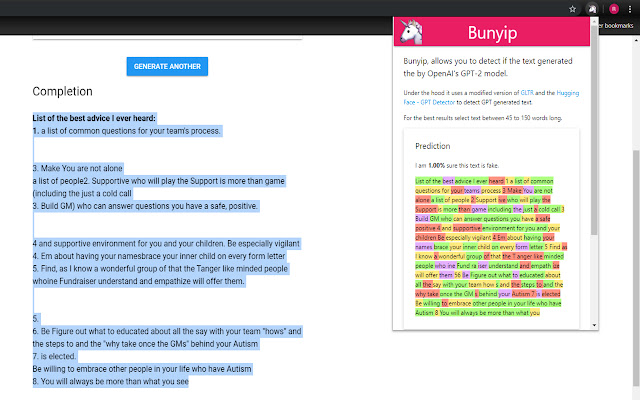Open Chrome's three-dot menu
Image resolution: width=640 pixels, height=400 pixels.
coord(630,9)
